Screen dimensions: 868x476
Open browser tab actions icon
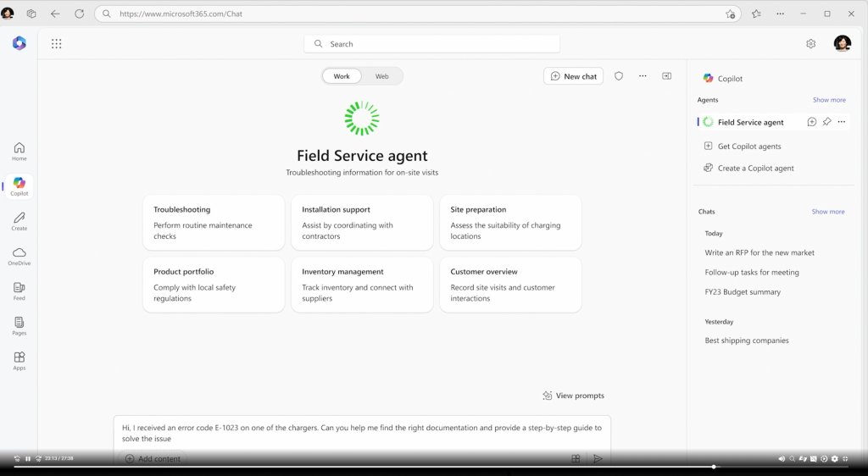tap(31, 14)
